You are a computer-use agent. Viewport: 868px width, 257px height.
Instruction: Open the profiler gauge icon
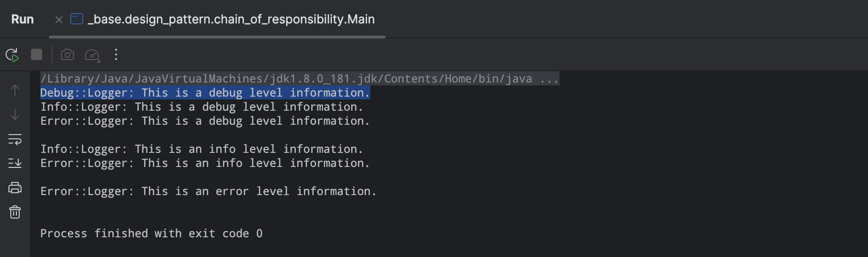(92, 55)
